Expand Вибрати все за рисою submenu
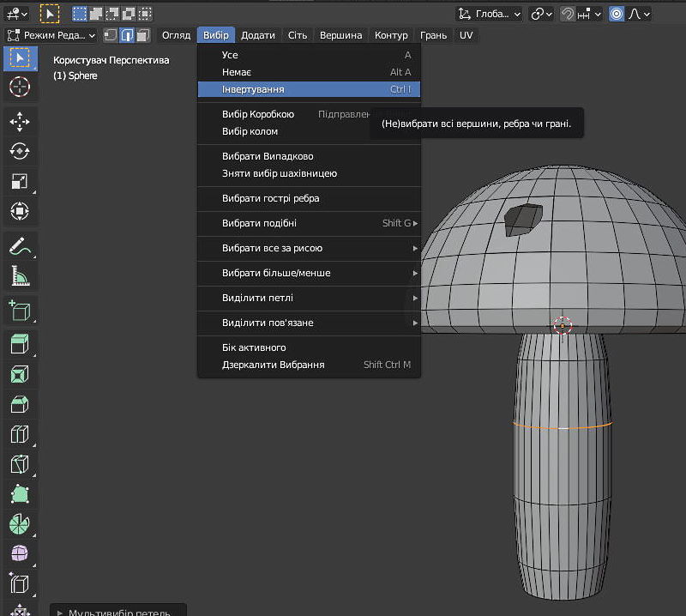Viewport: 686px width, 616px height. point(309,248)
